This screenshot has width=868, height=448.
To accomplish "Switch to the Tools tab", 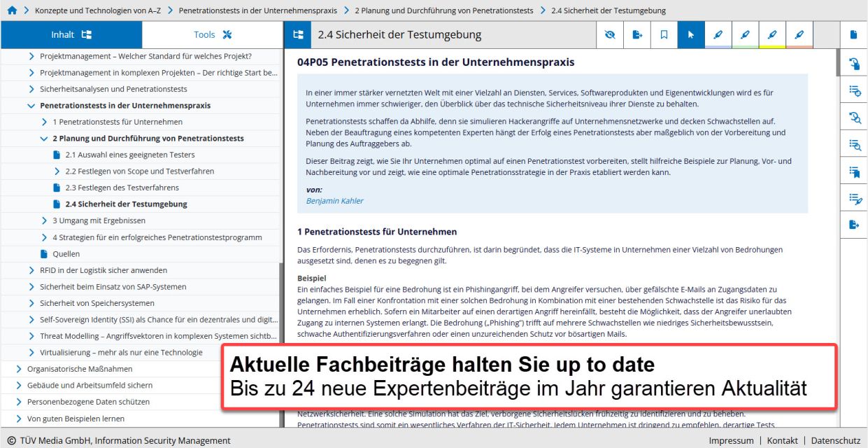I will click(213, 34).
